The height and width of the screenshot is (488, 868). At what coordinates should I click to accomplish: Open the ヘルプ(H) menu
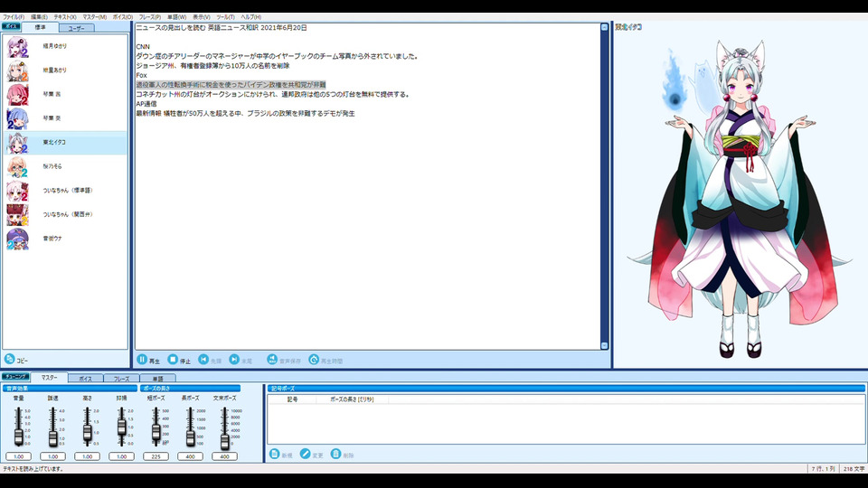250,17
